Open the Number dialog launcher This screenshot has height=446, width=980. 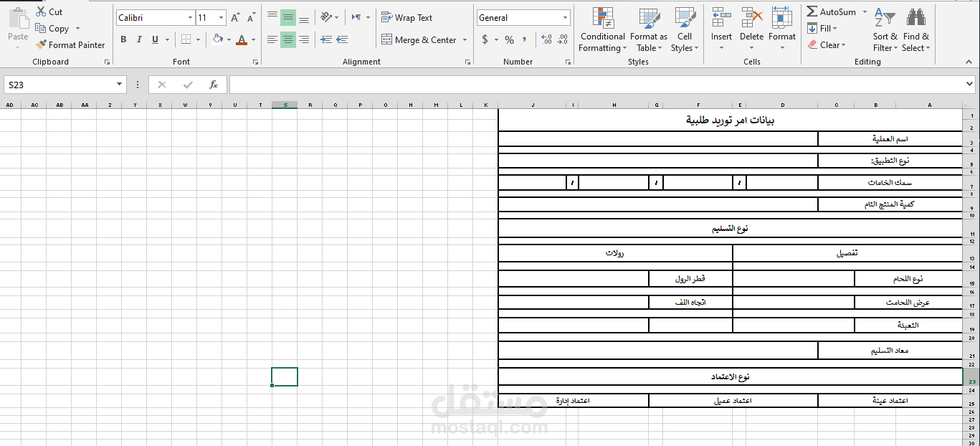568,62
